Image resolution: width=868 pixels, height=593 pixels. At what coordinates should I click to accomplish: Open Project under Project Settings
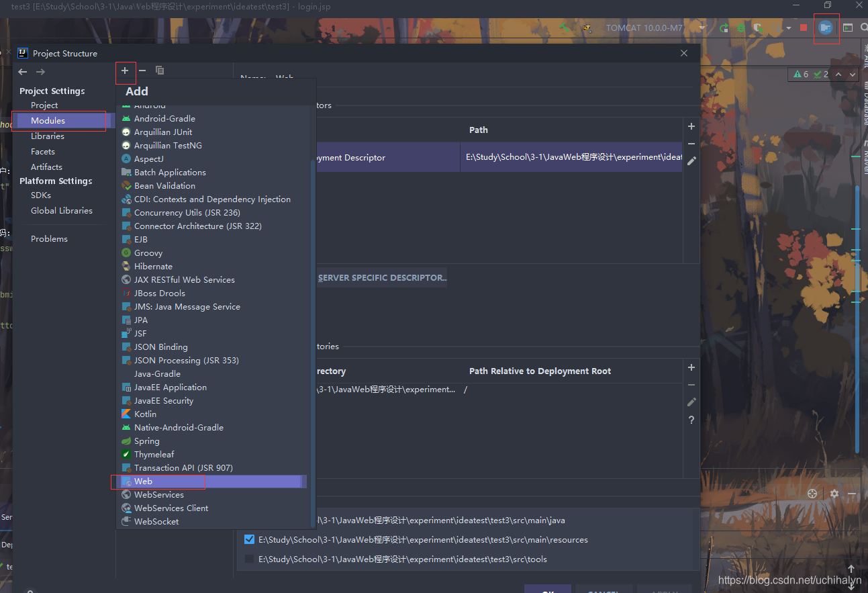[x=44, y=105]
